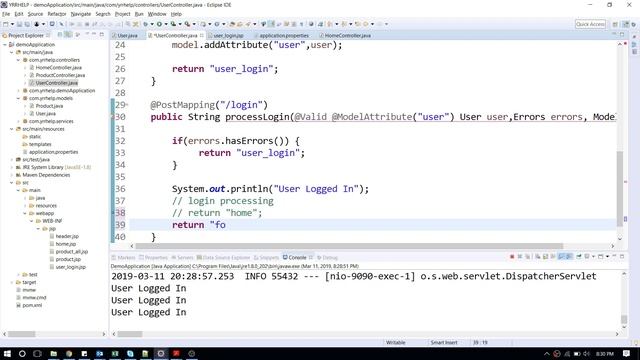Open the Servers view tab
This screenshot has width=640, height=360.
(182, 258)
